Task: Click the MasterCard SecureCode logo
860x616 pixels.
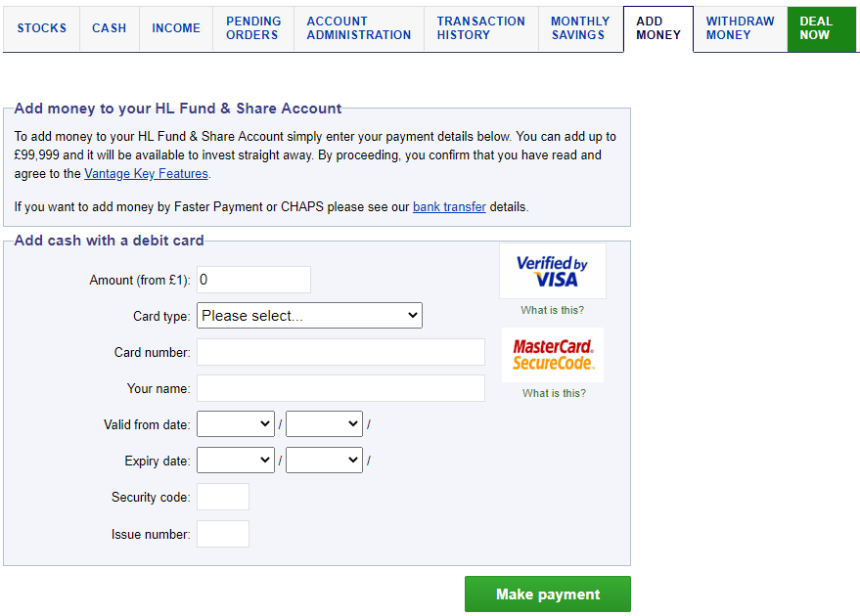Action: pos(553,355)
